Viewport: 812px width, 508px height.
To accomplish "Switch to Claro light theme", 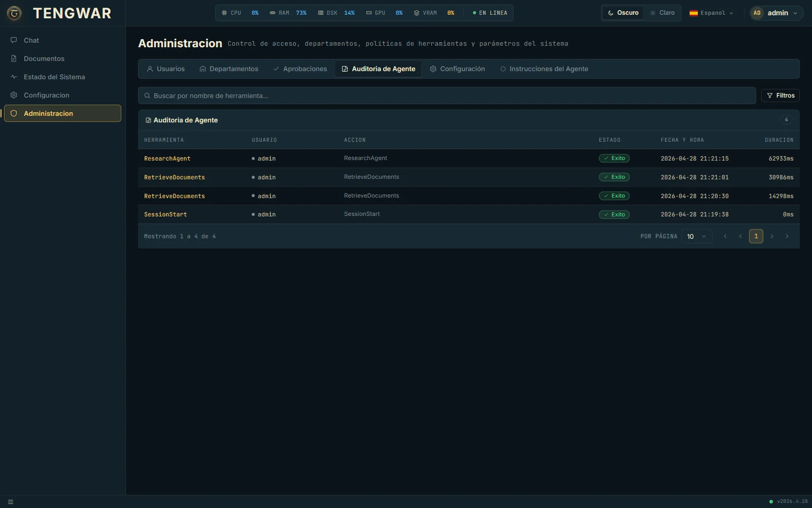I will [662, 13].
